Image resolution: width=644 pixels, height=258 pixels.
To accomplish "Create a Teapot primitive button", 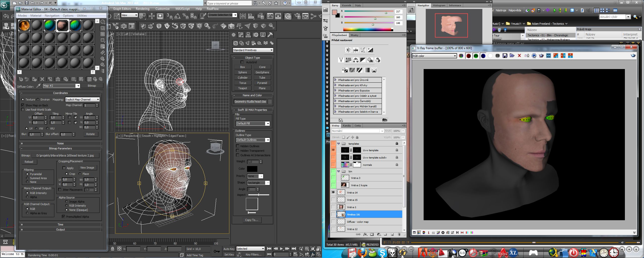I will (x=243, y=88).
